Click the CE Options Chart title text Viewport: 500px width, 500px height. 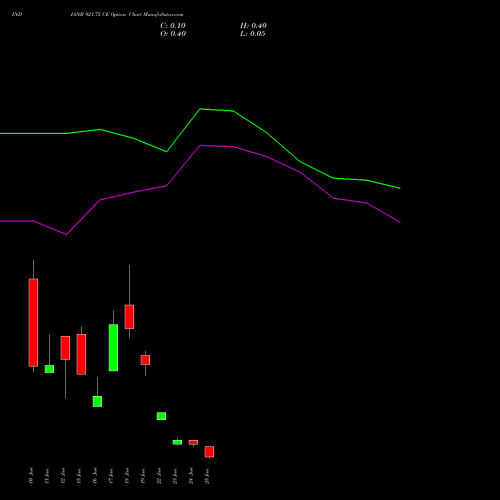[127, 15]
